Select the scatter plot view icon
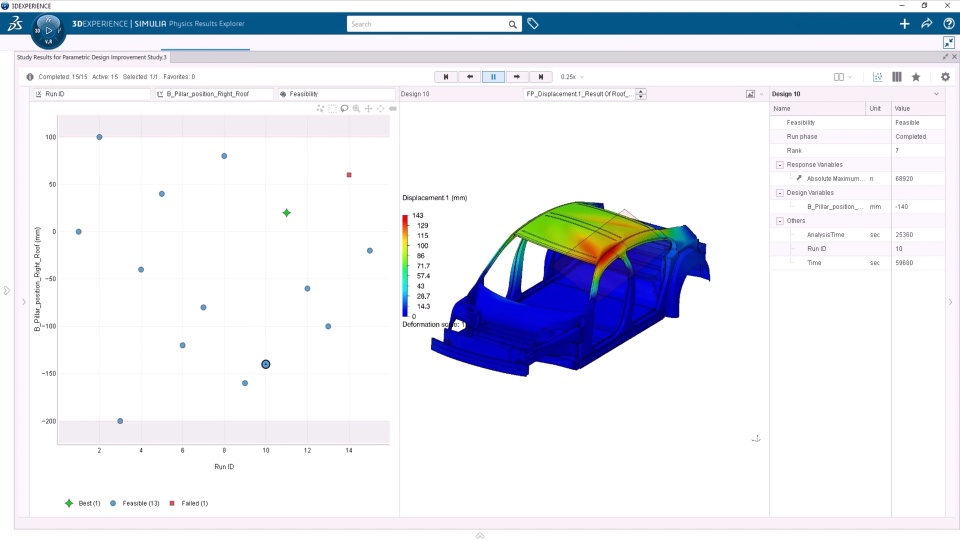The image size is (960, 540). (877, 77)
